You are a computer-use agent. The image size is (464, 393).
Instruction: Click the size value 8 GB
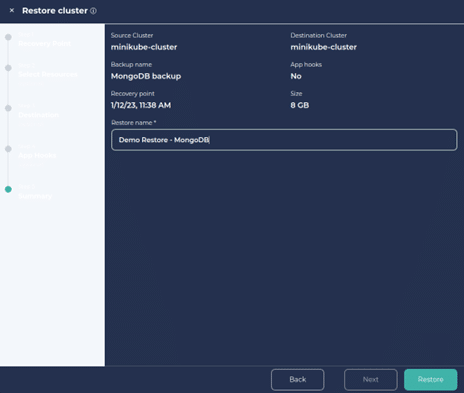pos(300,105)
